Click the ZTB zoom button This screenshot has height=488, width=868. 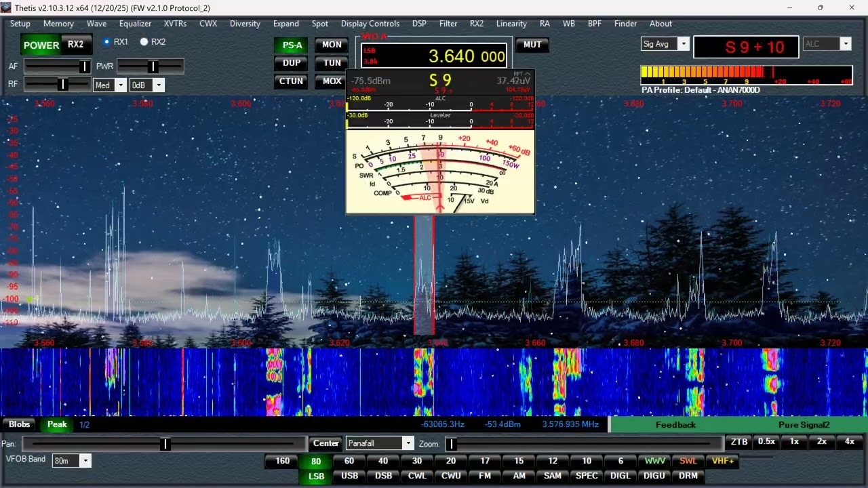point(738,442)
